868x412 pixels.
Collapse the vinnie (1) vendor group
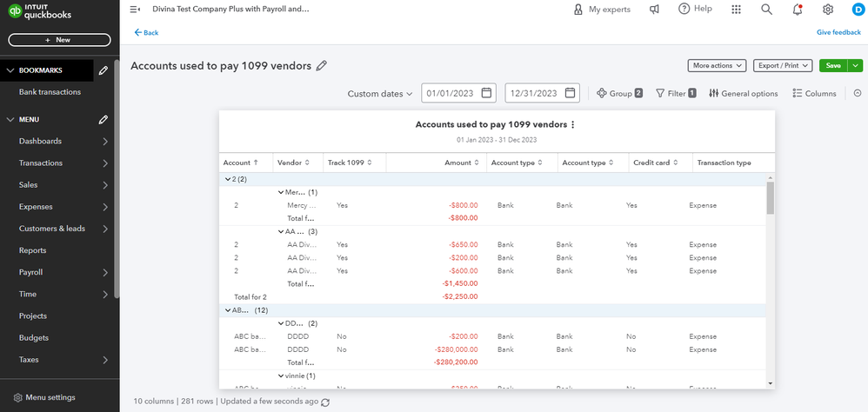281,376
